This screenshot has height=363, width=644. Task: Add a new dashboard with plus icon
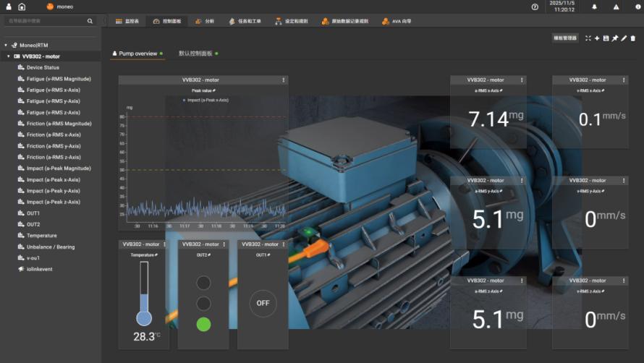597,38
